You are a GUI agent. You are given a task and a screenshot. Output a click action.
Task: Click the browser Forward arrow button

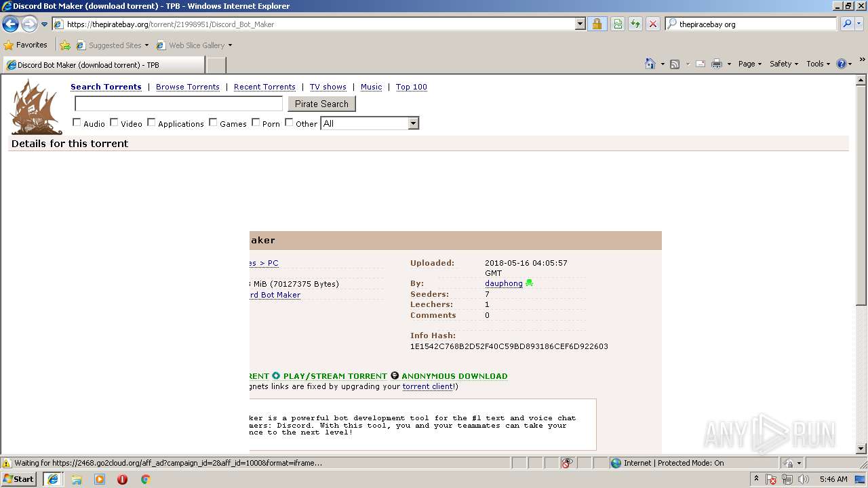tap(29, 24)
